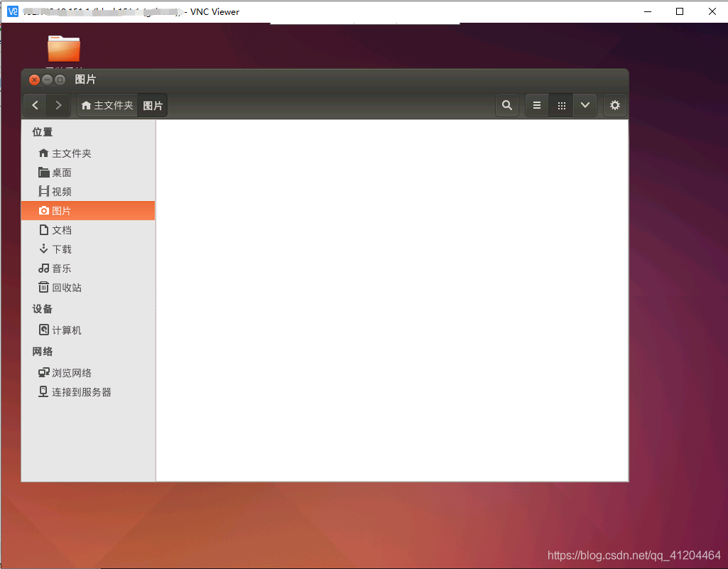Open 视频 in the sidebar
Image resolution: width=728 pixels, height=569 pixels.
click(88, 191)
